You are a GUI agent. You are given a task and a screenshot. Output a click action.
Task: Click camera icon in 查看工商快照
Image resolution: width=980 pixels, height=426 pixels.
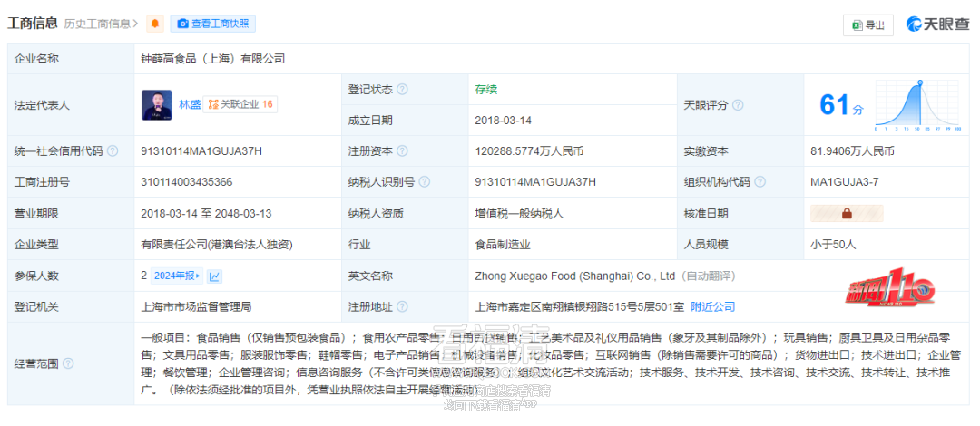[182, 24]
